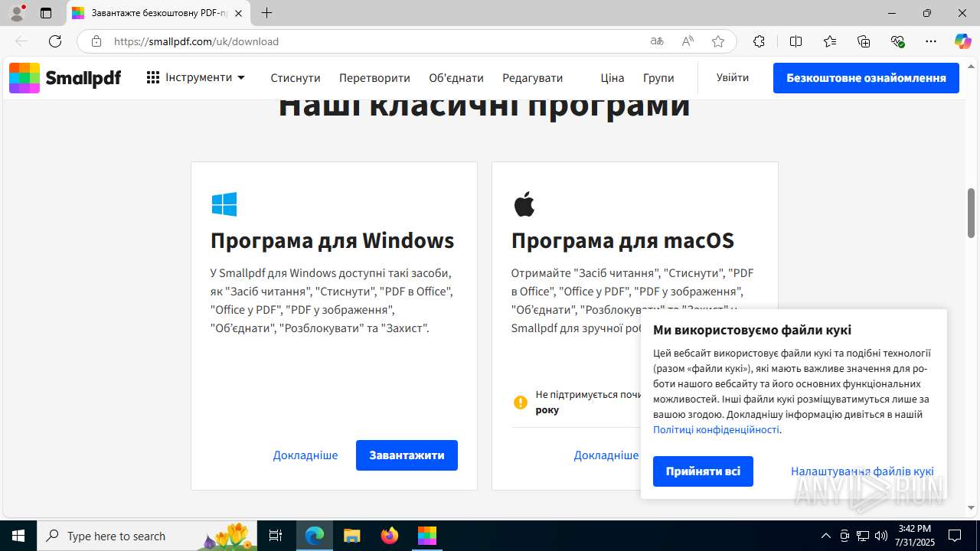Open the Редагувати menu item

point(533,78)
